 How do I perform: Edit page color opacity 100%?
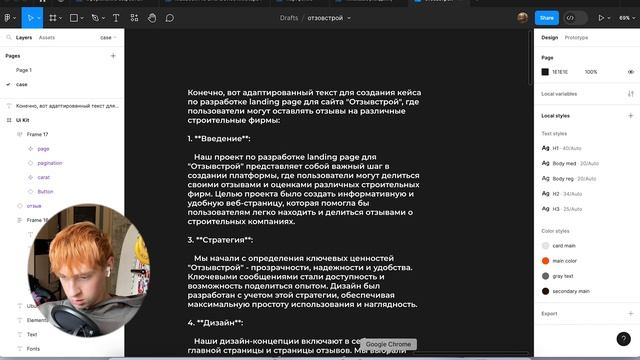[591, 72]
